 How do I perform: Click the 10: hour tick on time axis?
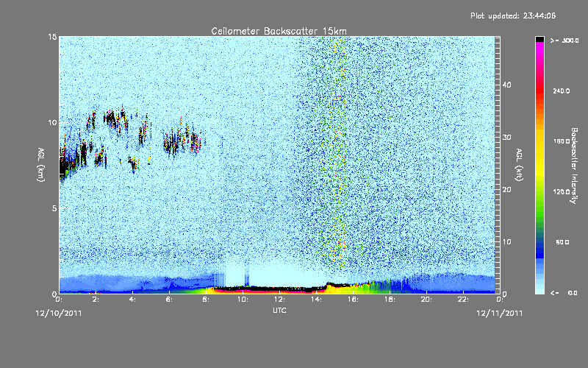(243, 300)
